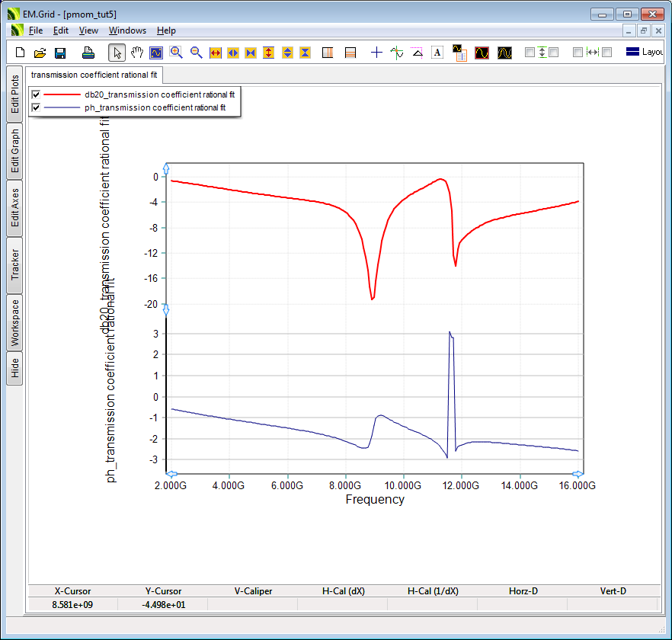Expand the Edit Graph side panel
The width and height of the screenshot is (672, 640).
point(14,151)
